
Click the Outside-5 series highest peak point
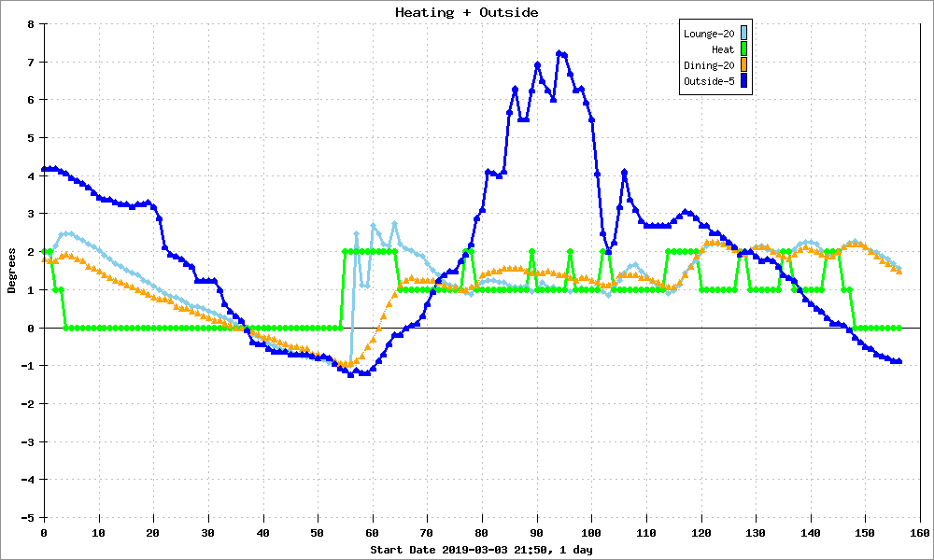click(x=559, y=53)
